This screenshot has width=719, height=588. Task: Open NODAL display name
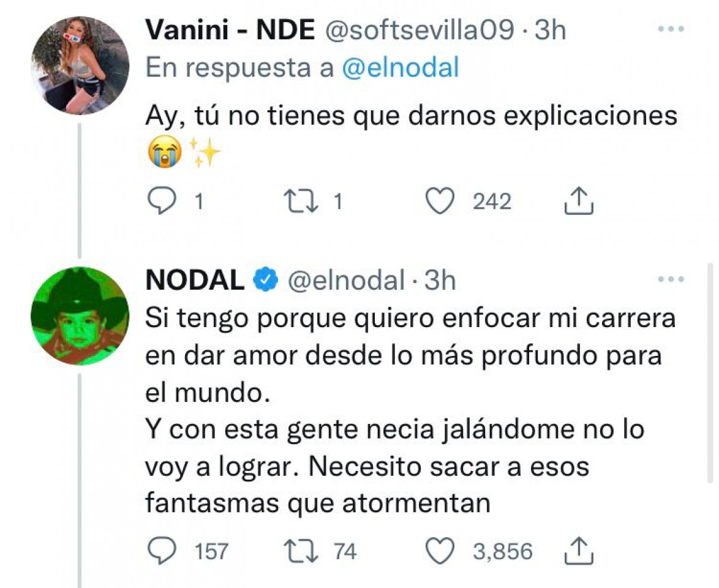(x=194, y=281)
